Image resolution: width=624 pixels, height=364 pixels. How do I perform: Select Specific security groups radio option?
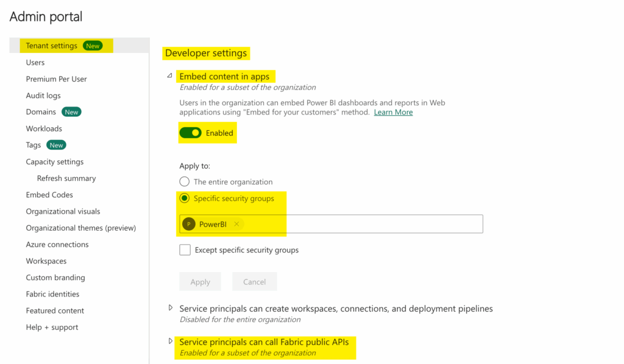point(185,198)
